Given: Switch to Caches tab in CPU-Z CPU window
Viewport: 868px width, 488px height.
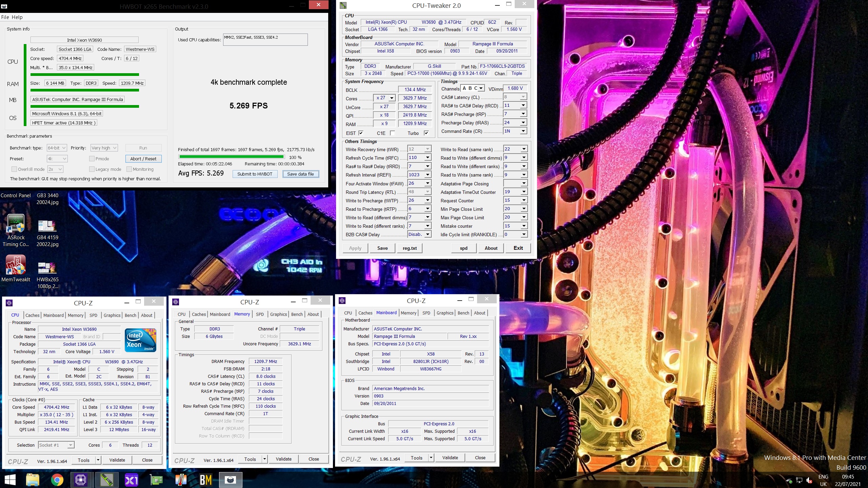Looking at the screenshot, I should pyautogui.click(x=32, y=315).
